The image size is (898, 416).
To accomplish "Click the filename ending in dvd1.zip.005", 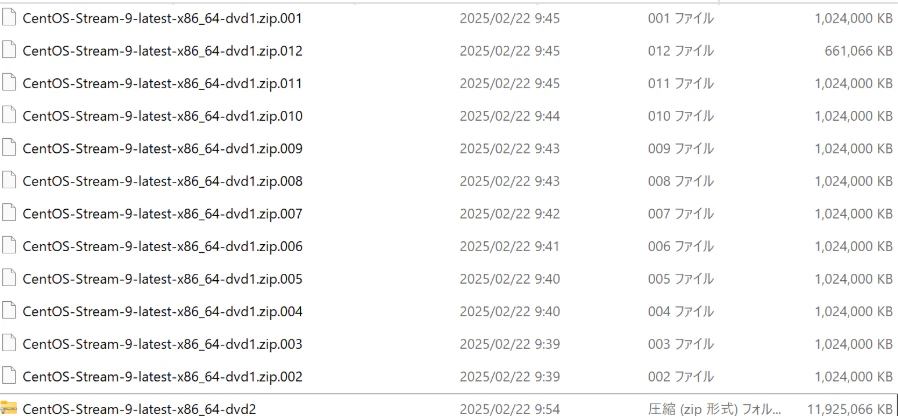I will 162,279.
